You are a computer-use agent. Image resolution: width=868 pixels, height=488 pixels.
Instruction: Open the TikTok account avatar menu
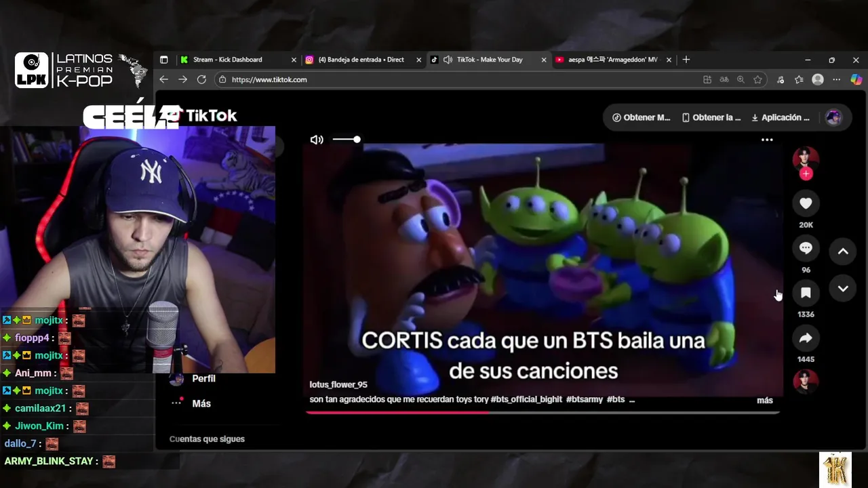(x=833, y=117)
